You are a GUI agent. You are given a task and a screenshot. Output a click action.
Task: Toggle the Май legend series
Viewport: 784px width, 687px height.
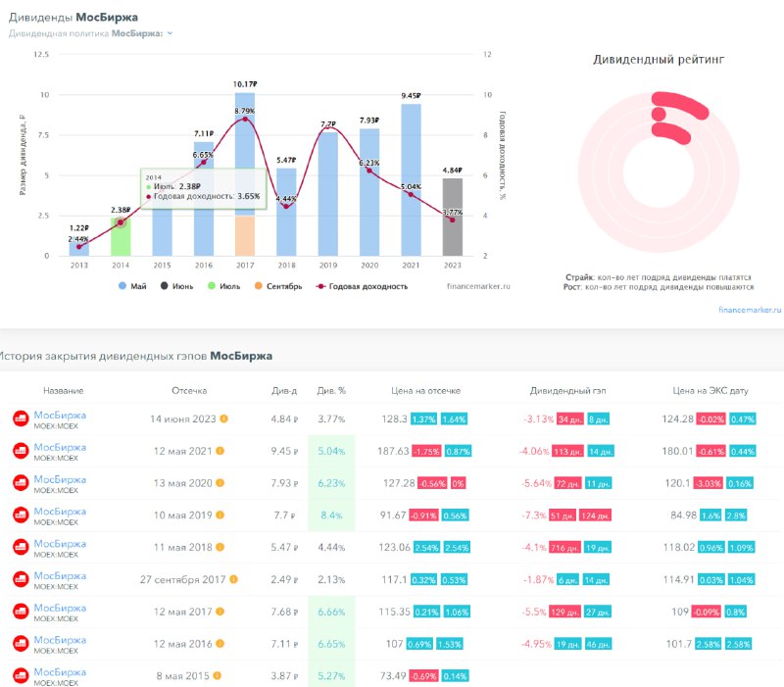click(132, 286)
